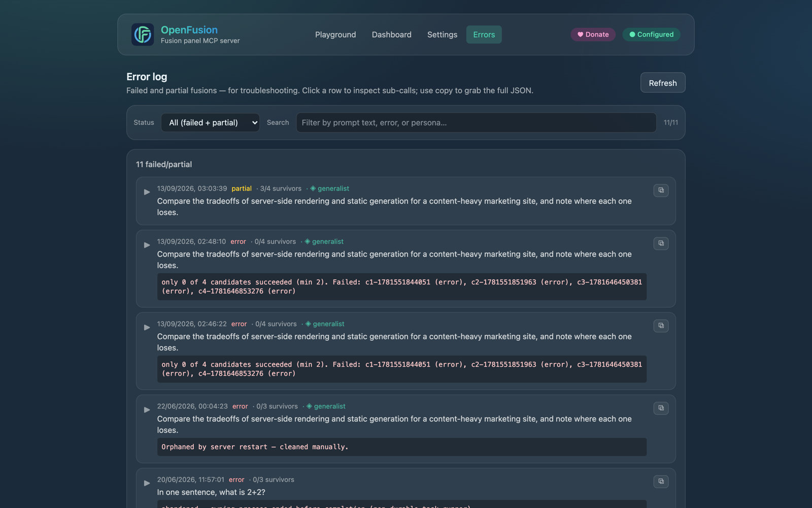Copy JSON for the 02:48:10 error entry
This screenshot has height=508, width=812.
661,243
